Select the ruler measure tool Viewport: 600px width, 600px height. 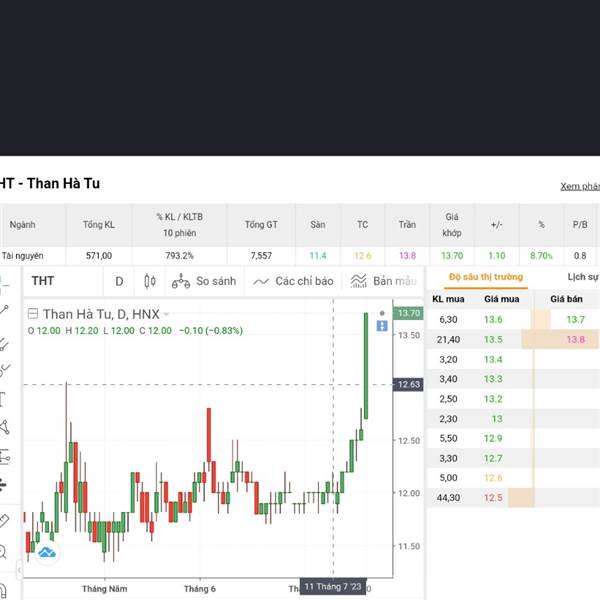[x=4, y=520]
